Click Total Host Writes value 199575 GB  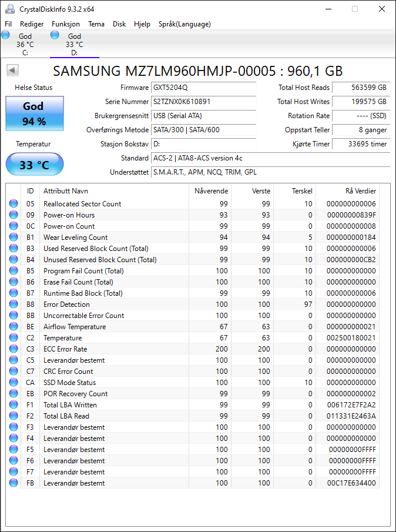pos(361,102)
